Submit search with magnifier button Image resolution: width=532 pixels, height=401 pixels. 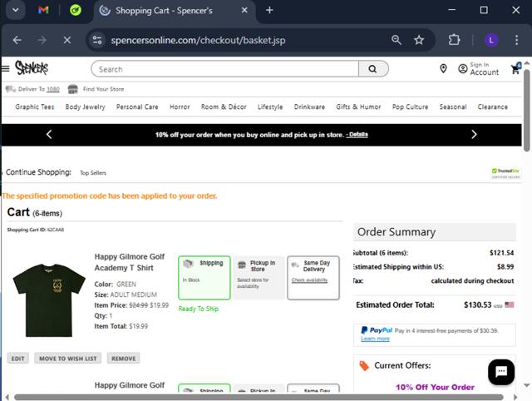coord(373,69)
